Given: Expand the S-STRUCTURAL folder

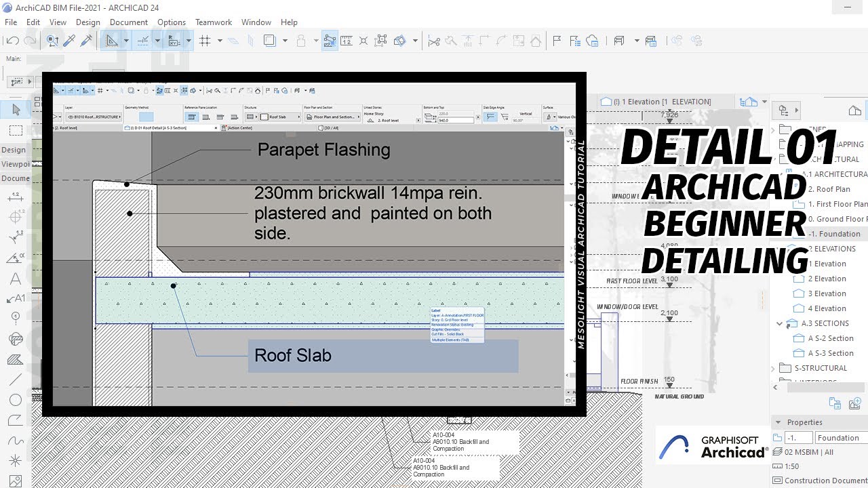Looking at the screenshot, I should tap(773, 368).
